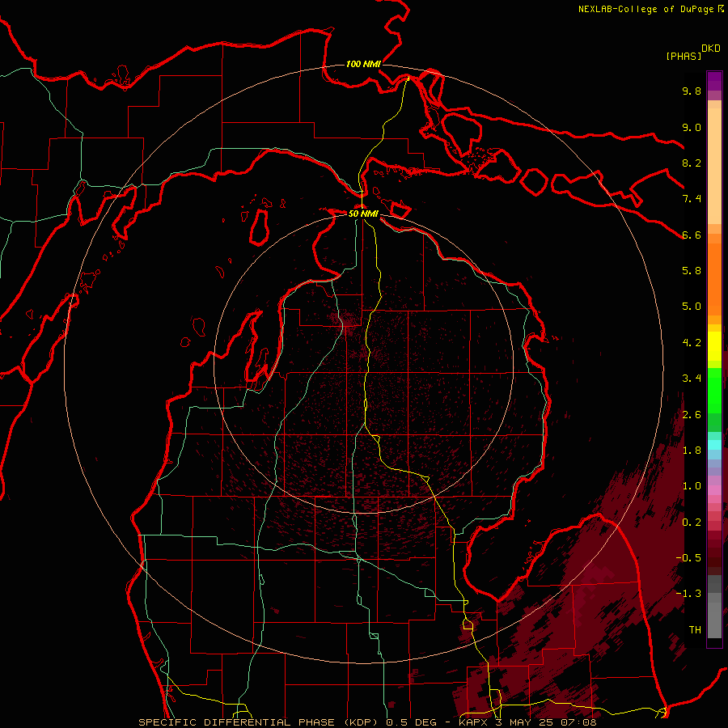728x728 pixels.
Task: Click the 1.0 value on color scale
Action: pyautogui.click(x=692, y=486)
